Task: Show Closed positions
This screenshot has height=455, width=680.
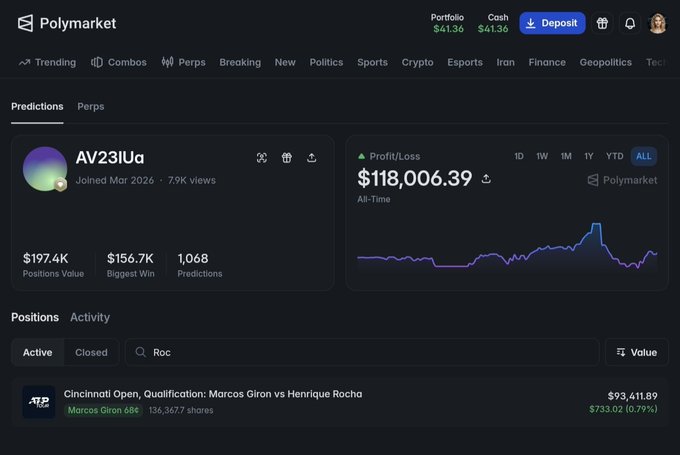Action: click(x=91, y=353)
